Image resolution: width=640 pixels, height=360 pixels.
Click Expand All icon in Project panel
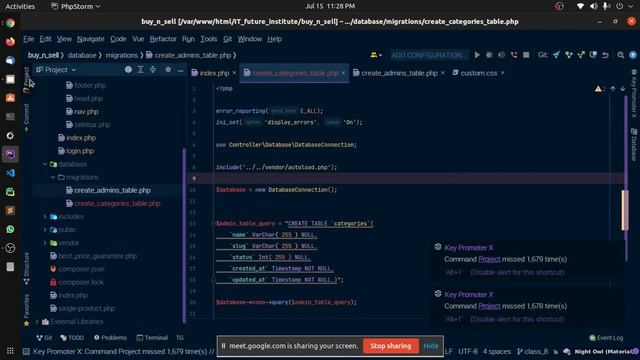tap(140, 70)
